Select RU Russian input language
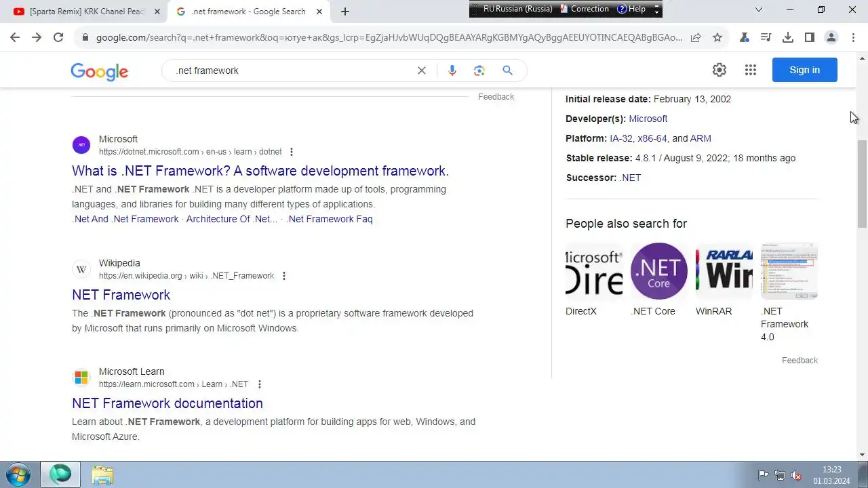The height and width of the screenshot is (488, 868). point(517,9)
